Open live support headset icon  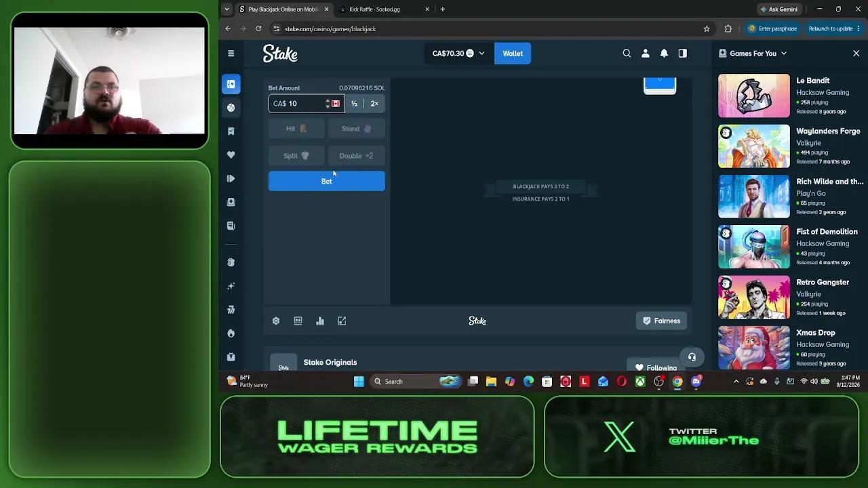(692, 357)
